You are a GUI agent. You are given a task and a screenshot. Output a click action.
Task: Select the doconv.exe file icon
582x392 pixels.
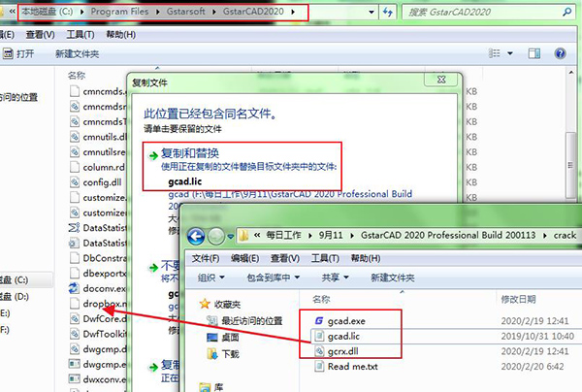tap(74, 288)
